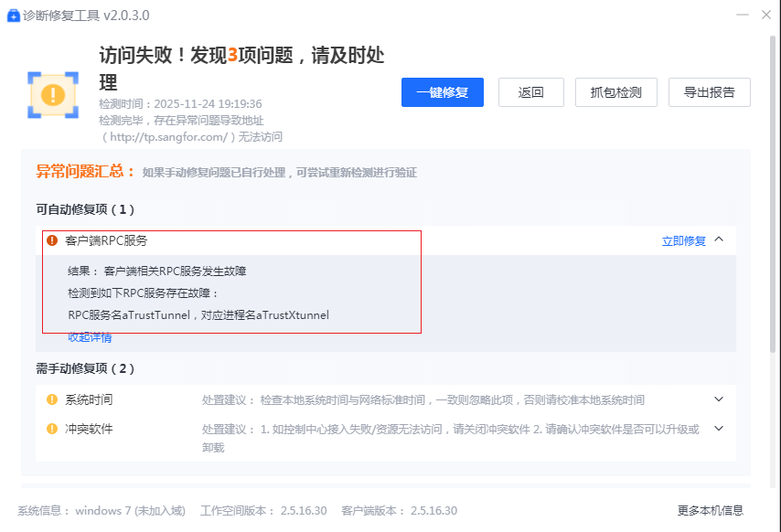Export the report via 导出报告
781x532 pixels.
[709, 92]
